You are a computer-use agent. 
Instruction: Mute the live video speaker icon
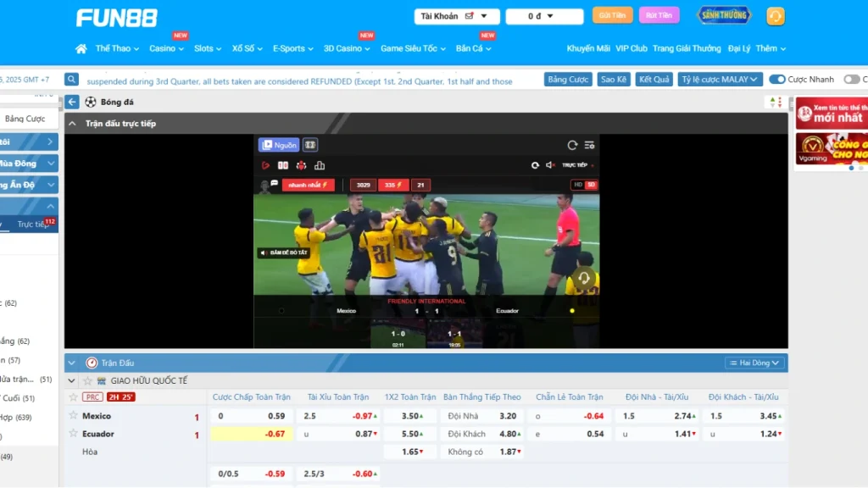pyautogui.click(x=550, y=165)
